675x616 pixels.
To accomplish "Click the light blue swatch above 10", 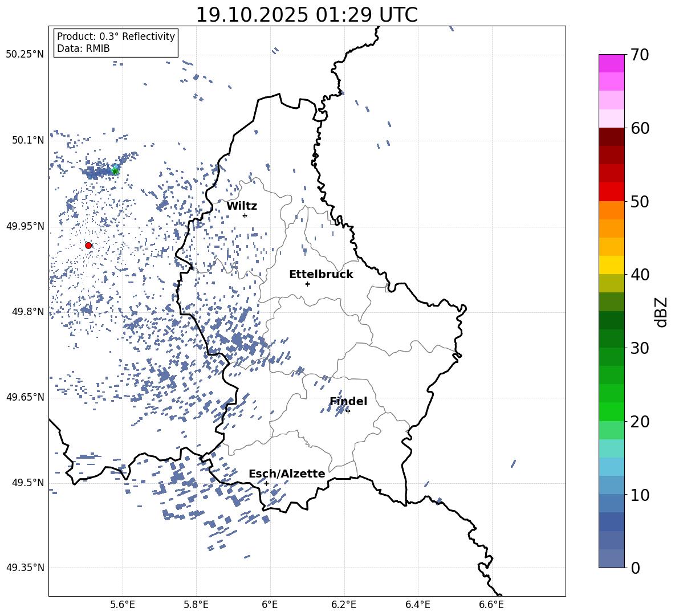I will point(612,485).
